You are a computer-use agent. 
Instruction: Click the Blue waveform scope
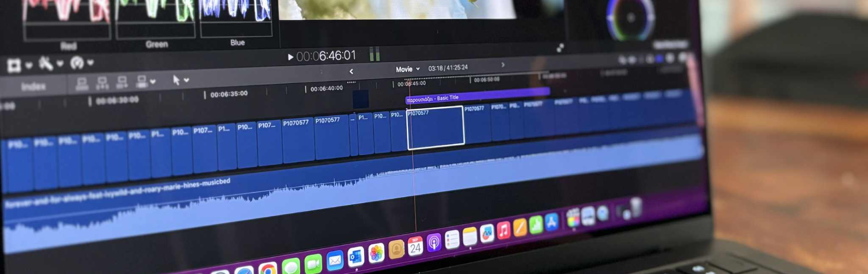click(x=236, y=18)
